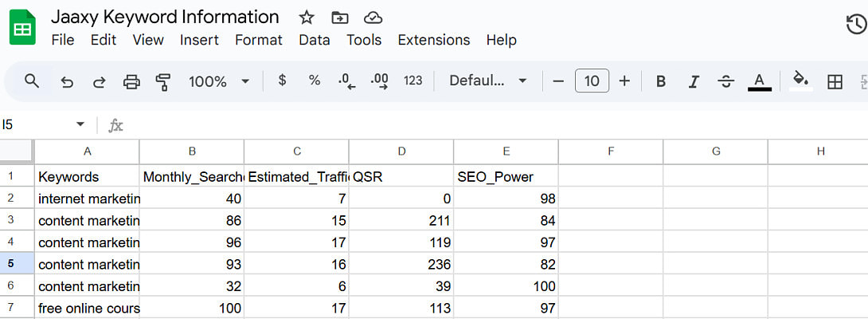
Task: Open version history clock icon
Action: tap(856, 25)
